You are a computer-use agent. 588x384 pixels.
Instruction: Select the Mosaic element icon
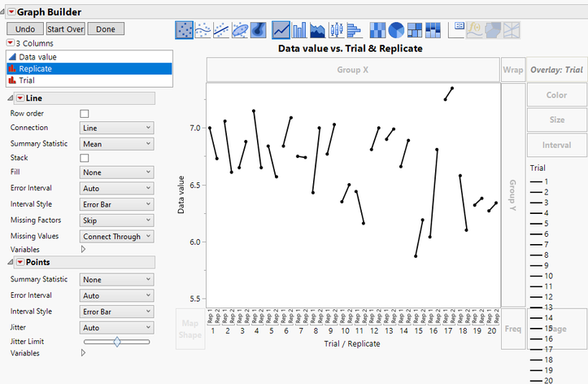coord(433,30)
